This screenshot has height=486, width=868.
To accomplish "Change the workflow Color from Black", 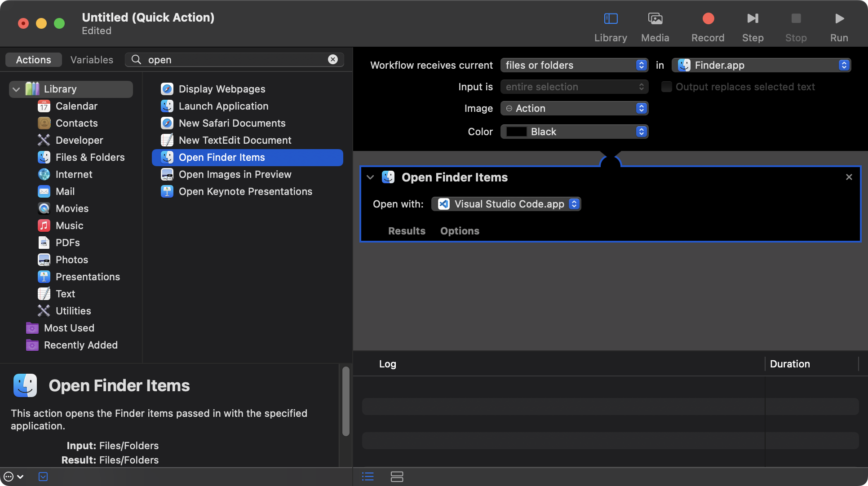I will 574,132.
